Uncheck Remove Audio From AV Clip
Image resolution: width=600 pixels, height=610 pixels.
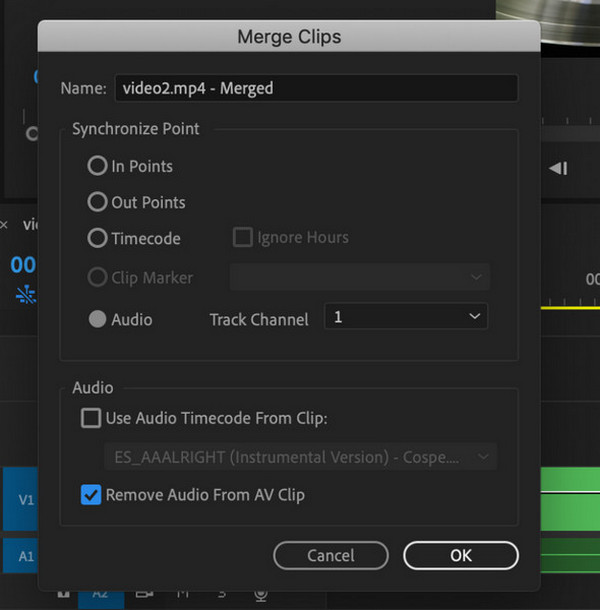(x=91, y=495)
